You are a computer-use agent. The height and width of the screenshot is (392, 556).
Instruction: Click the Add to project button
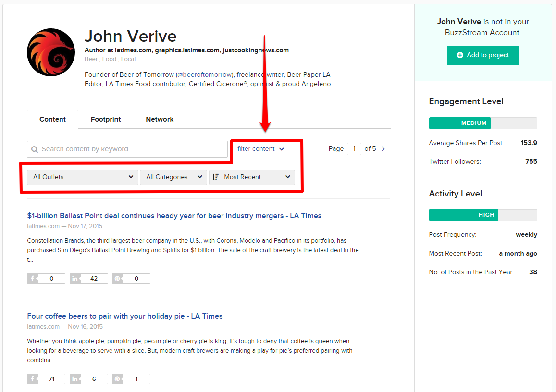(482, 55)
